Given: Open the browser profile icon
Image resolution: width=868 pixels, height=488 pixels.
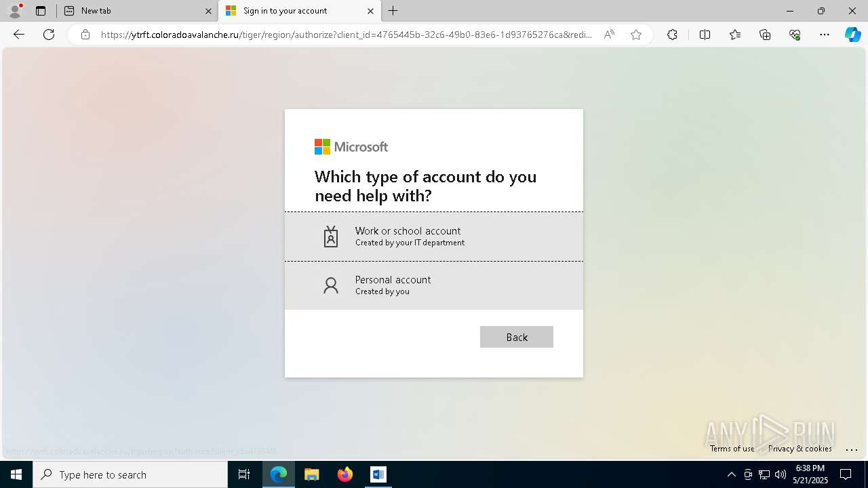Looking at the screenshot, I should tap(14, 11).
